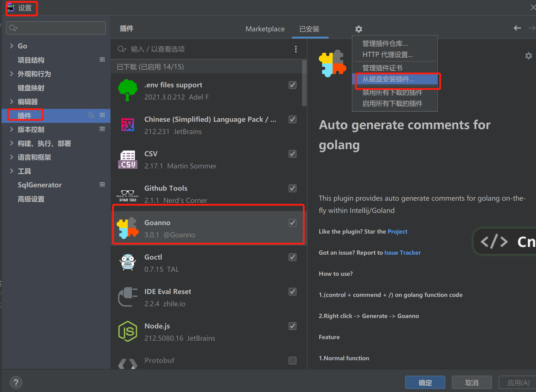
Task: Click the Protobuf plugin icon
Action: click(x=128, y=363)
